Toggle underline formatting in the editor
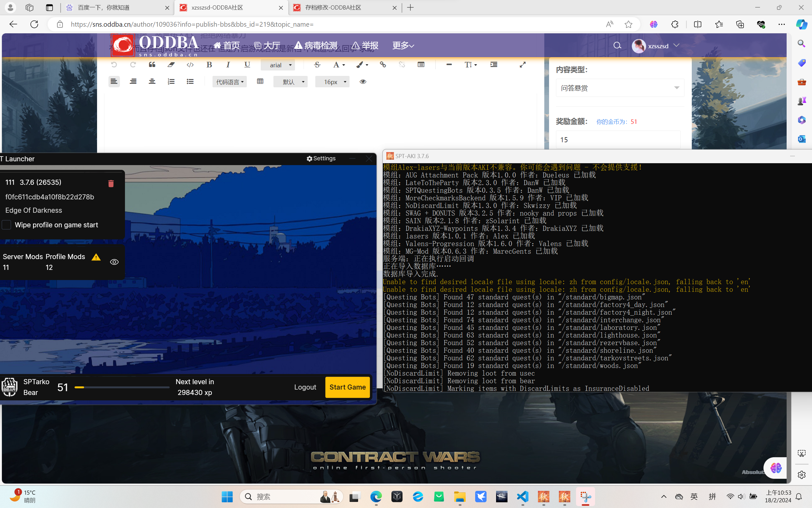 click(x=247, y=64)
